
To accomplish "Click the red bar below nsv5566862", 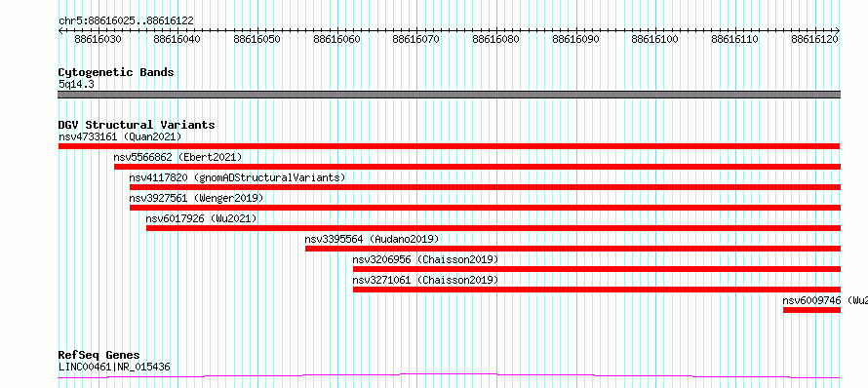I will click(477, 167).
